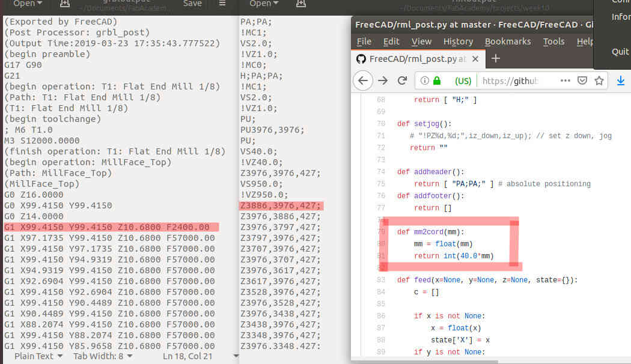Click the line (Post Processor: grbl_post)
The height and width of the screenshot is (364, 631).
coord(77,32)
